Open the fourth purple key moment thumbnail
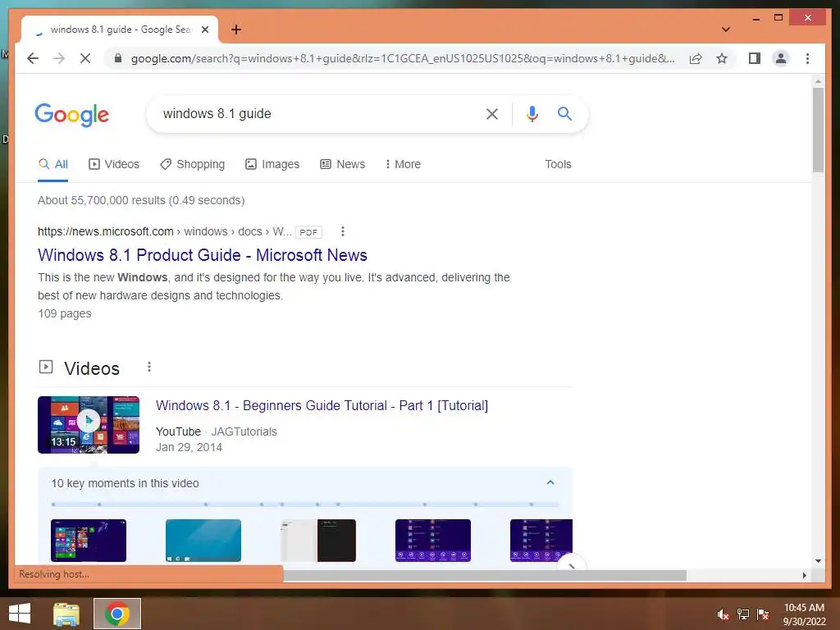The width and height of the screenshot is (840, 630). [x=433, y=541]
